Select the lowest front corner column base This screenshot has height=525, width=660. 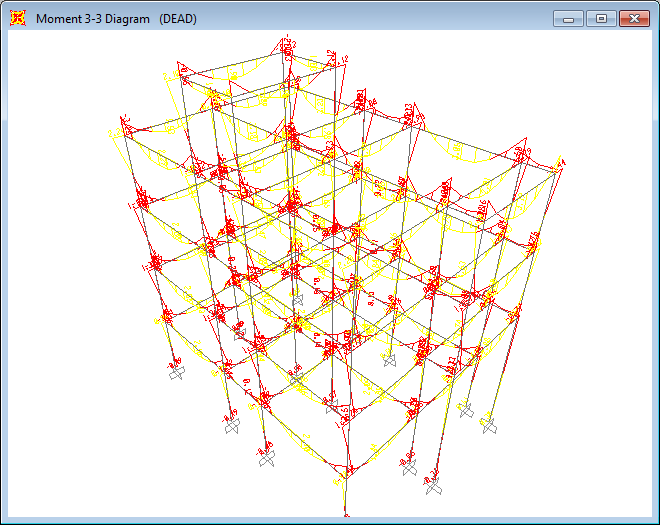pos(346,513)
